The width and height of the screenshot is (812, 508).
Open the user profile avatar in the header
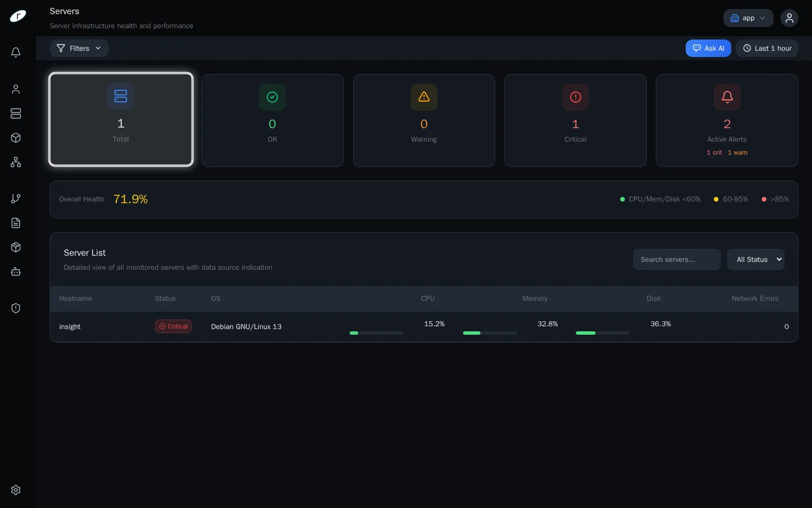(789, 18)
